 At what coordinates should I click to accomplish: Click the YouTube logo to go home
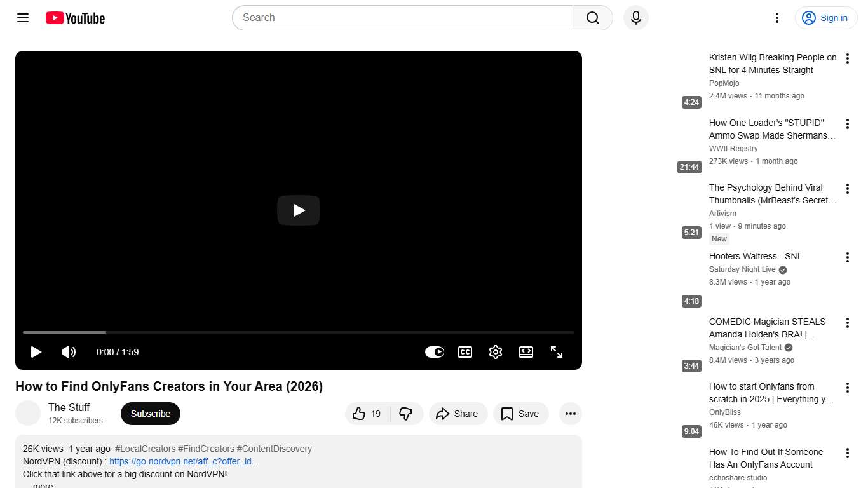75,18
